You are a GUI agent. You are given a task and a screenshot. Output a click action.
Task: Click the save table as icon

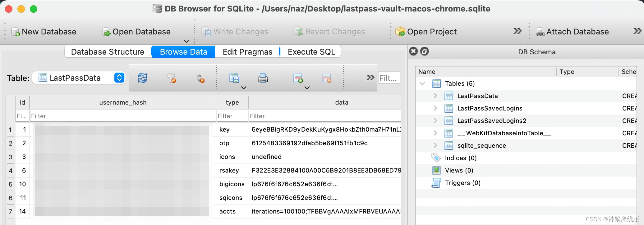(x=234, y=78)
